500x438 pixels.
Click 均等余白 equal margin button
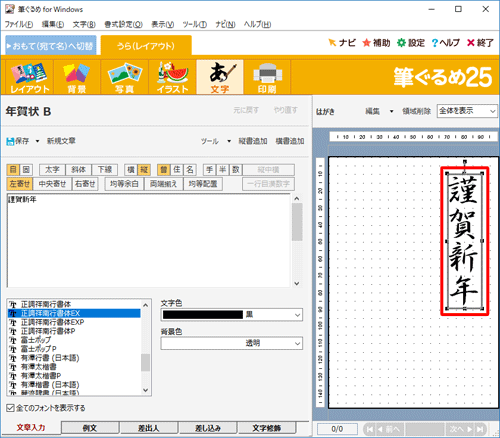124,184
